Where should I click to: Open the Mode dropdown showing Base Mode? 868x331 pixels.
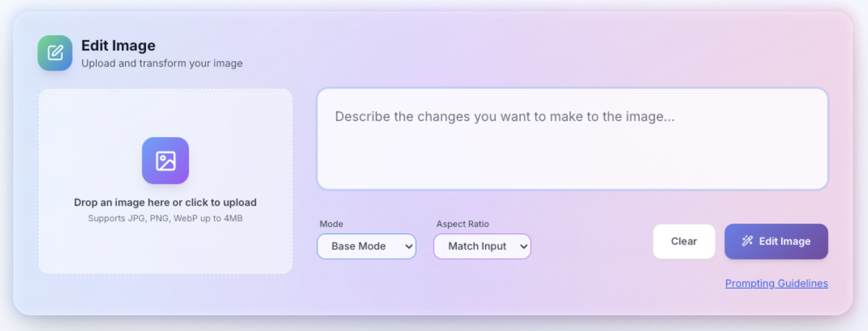366,246
